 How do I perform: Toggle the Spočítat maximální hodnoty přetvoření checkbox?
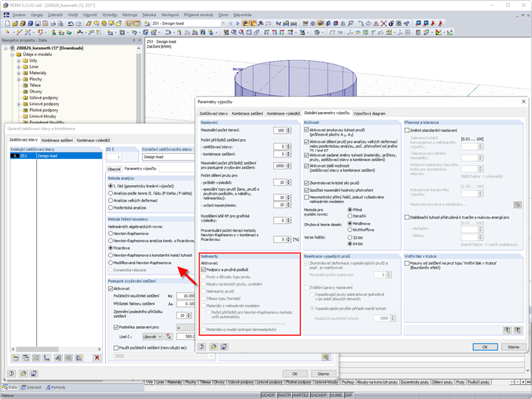click(307, 190)
